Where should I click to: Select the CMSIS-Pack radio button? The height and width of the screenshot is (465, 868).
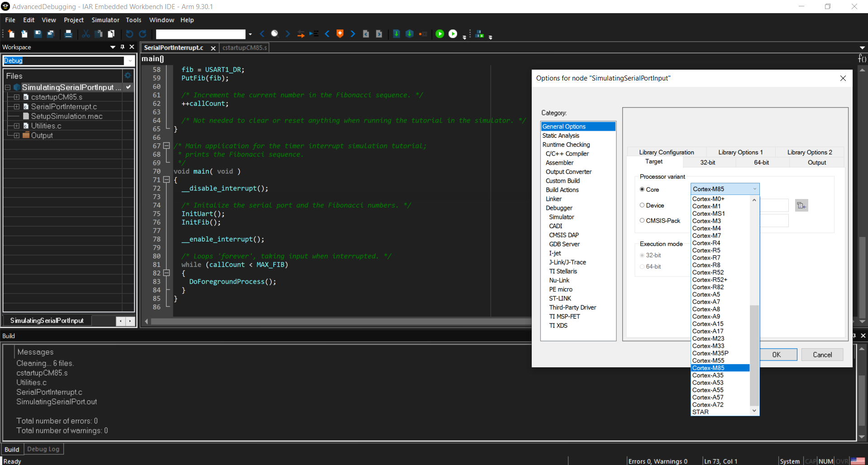(x=642, y=221)
